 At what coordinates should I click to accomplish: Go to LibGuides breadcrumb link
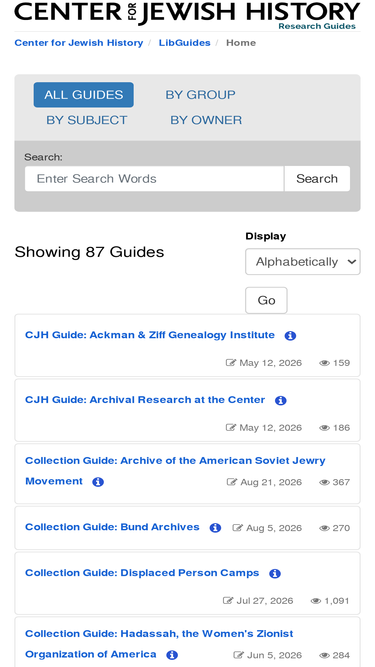[185, 43]
